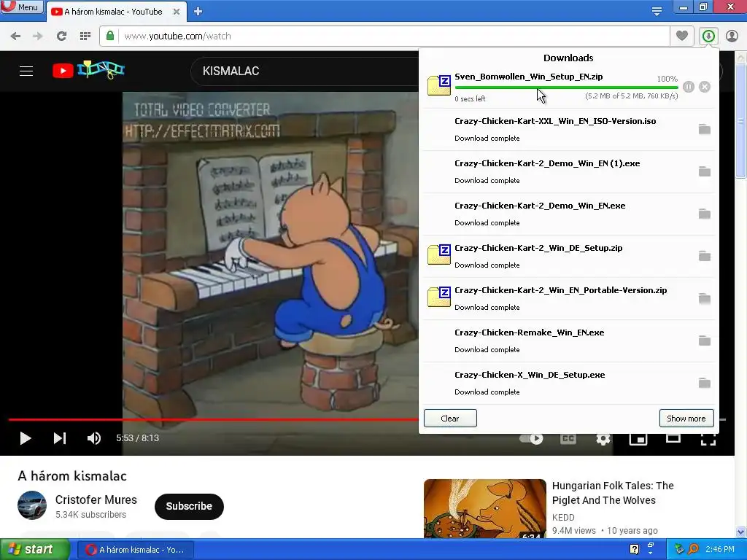
Task: Open Crazy-Chicken-Remake_Win_EN.exe
Action: point(530,332)
